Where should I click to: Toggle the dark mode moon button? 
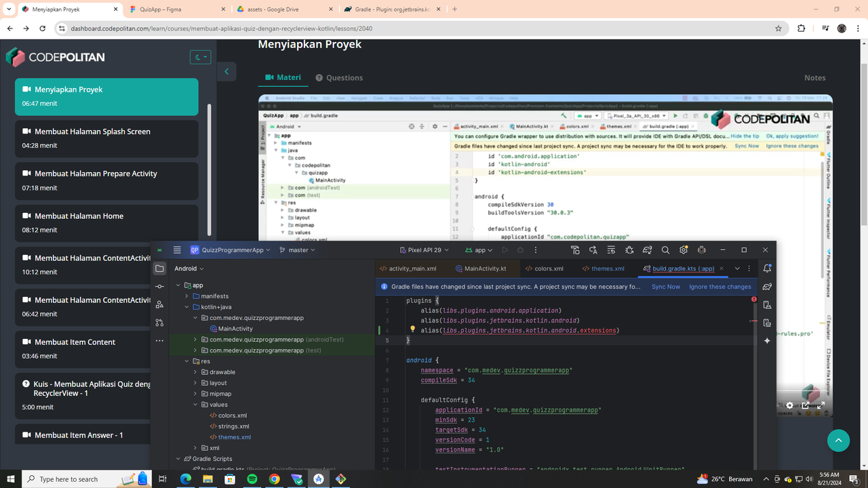pyautogui.click(x=201, y=58)
